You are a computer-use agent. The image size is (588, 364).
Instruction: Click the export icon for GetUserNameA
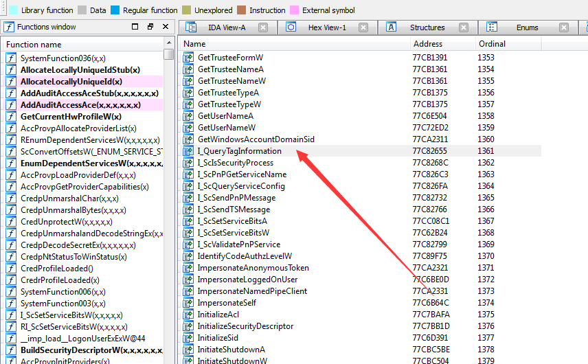pyautogui.click(x=188, y=116)
